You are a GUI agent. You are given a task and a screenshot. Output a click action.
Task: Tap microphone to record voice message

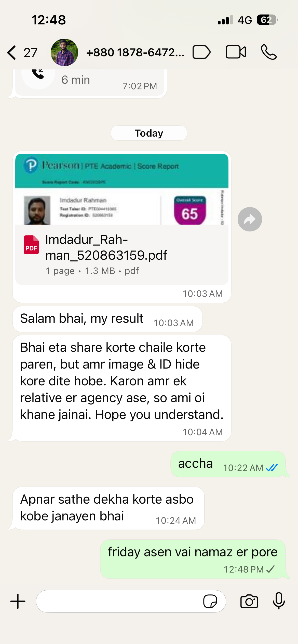[279, 601]
